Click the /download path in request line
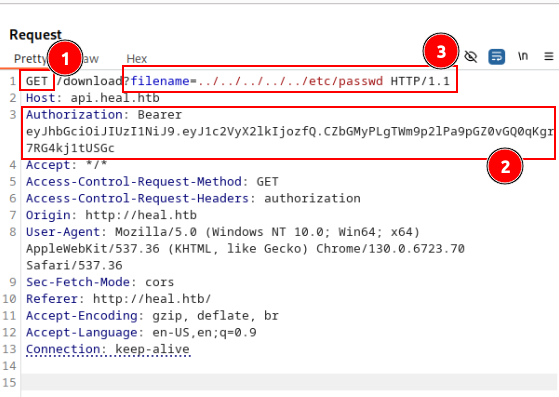Image resolution: width=559 pixels, height=397 pixels. tap(89, 81)
